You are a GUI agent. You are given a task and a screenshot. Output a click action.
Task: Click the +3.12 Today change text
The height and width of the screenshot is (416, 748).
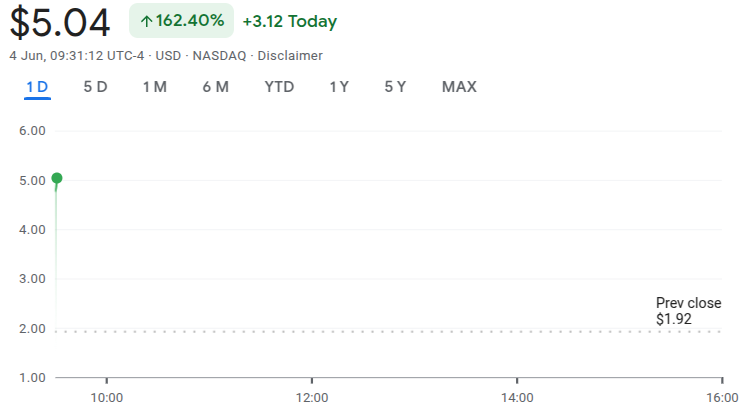[289, 21]
